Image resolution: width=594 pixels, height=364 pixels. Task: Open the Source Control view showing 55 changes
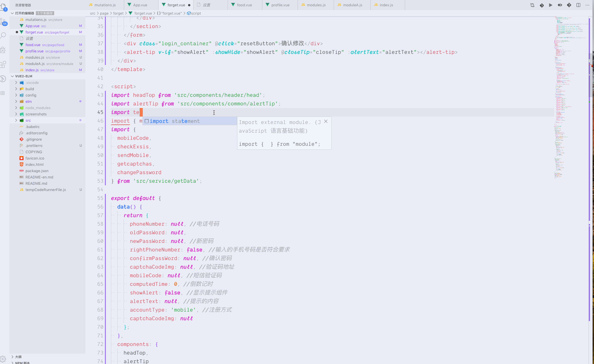[3, 21]
